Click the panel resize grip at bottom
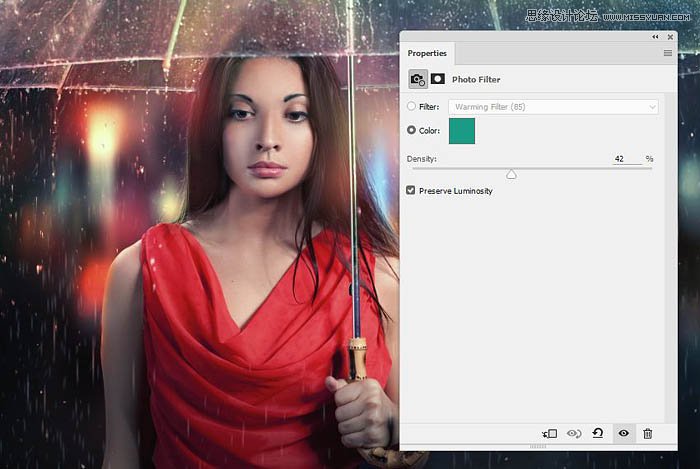The height and width of the screenshot is (469, 700). (539, 447)
